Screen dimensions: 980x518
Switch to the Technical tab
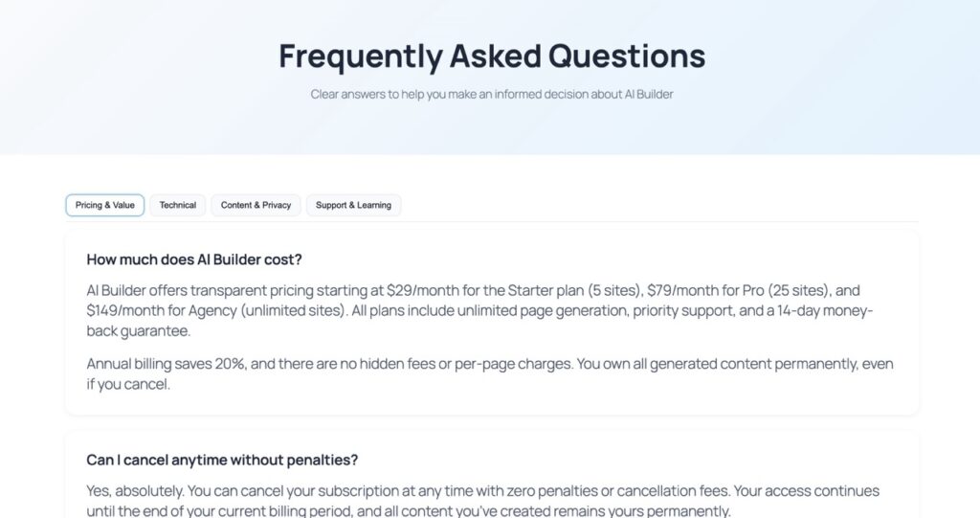tap(178, 205)
